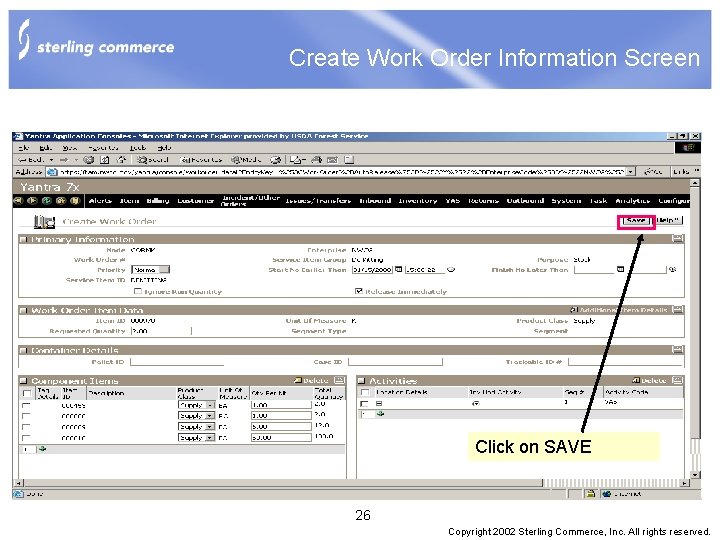Tick the select-all checkbox in Component Items header
Image resolution: width=720 pixels, height=540 pixels.
click(27, 394)
